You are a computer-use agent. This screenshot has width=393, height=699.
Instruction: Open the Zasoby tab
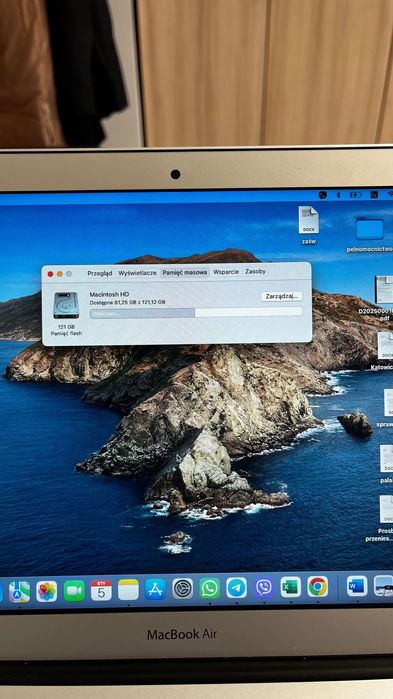coord(255,271)
